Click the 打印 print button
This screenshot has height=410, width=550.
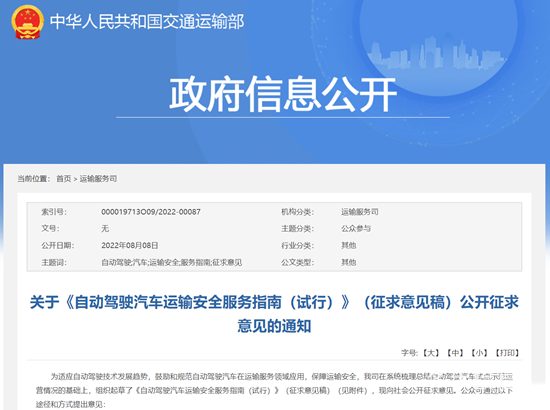pos(507,353)
